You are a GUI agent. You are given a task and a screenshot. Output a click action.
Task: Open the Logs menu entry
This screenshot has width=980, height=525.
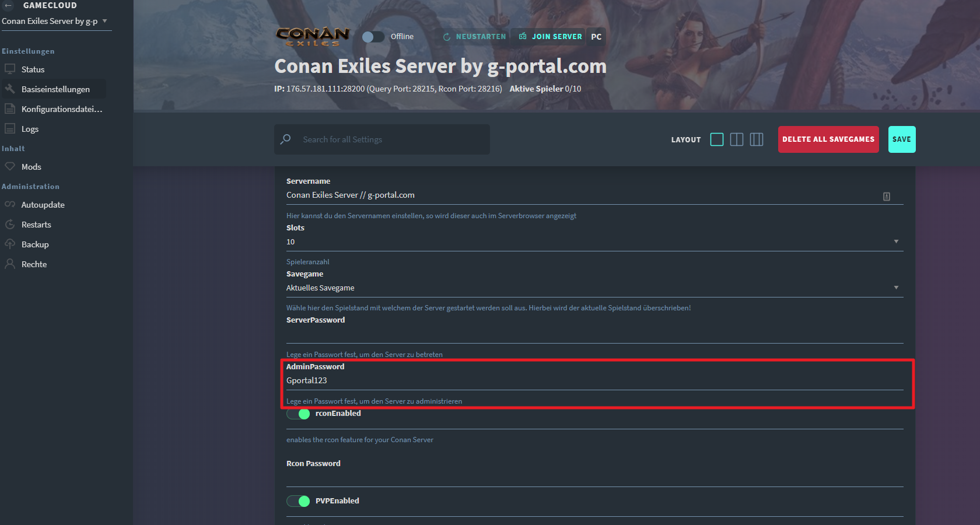point(30,129)
